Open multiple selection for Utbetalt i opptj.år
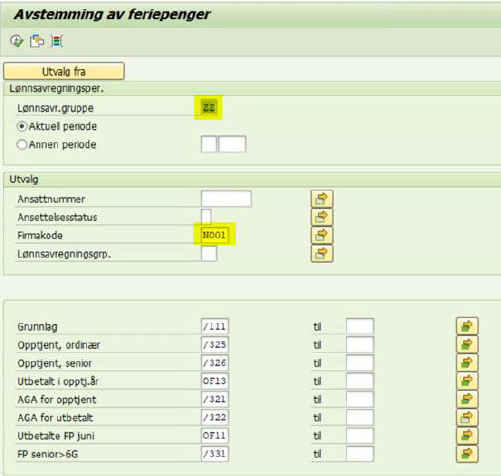 click(467, 381)
